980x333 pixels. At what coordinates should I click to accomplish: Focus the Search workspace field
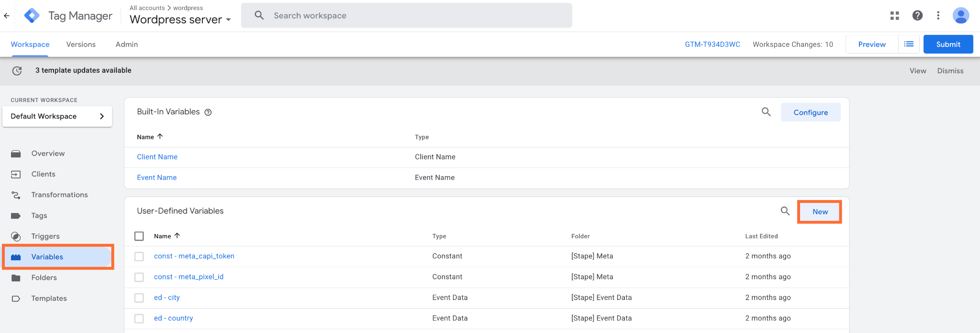[x=407, y=15]
